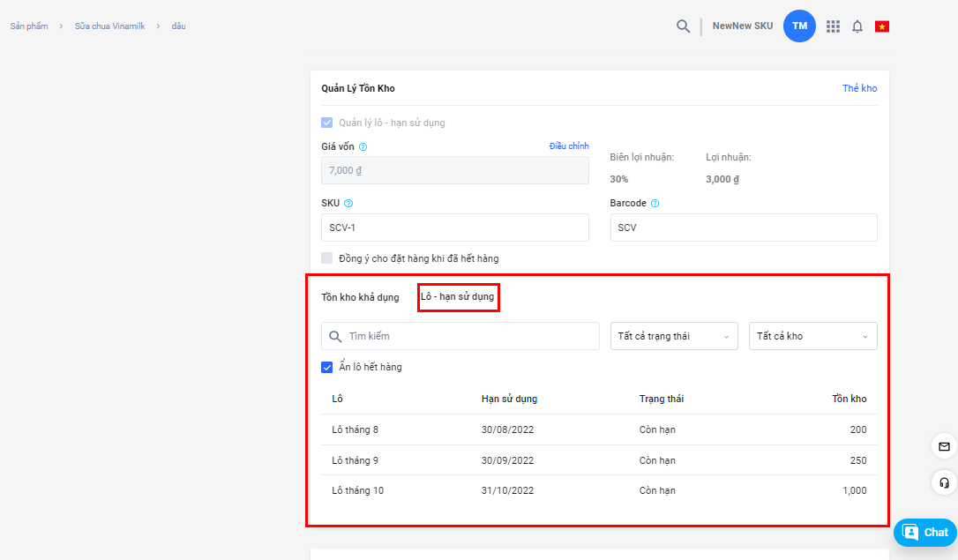
Task: Click the TM user avatar
Action: coord(799,26)
